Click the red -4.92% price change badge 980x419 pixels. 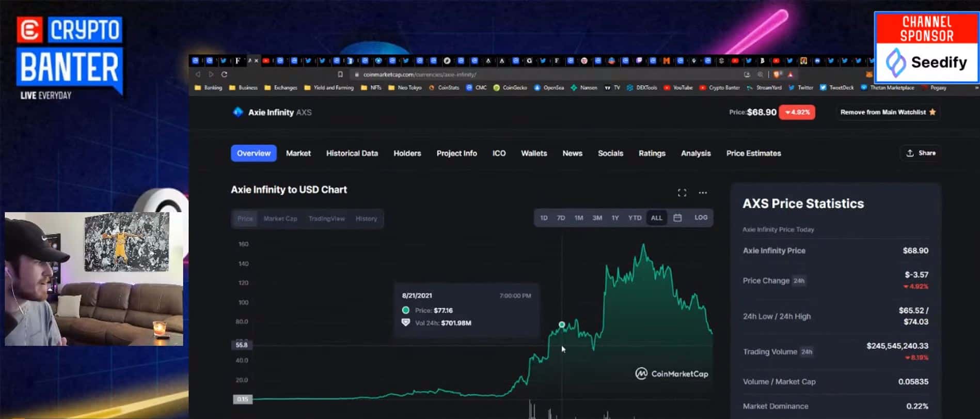click(x=797, y=112)
